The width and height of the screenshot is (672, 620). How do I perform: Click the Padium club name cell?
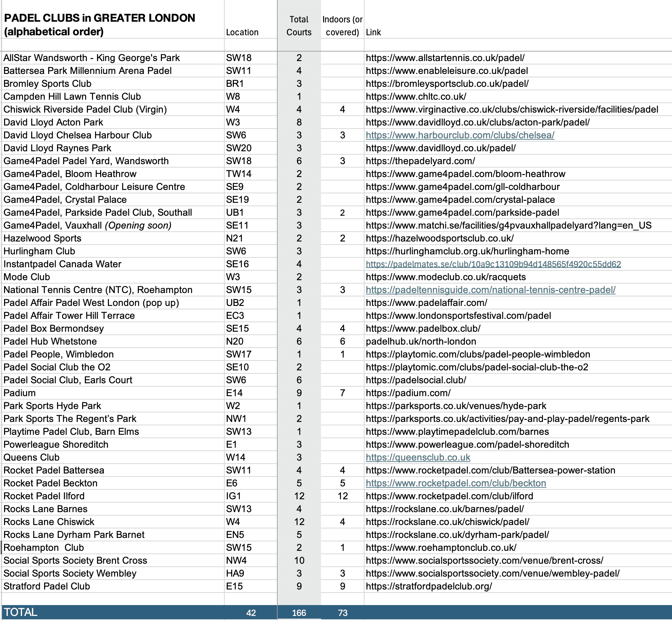[20, 393]
